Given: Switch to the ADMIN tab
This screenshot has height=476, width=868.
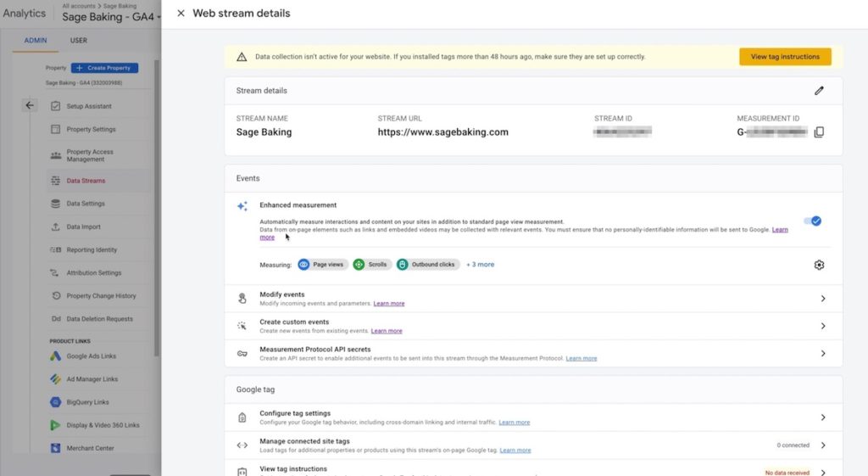Looking at the screenshot, I should point(36,41).
